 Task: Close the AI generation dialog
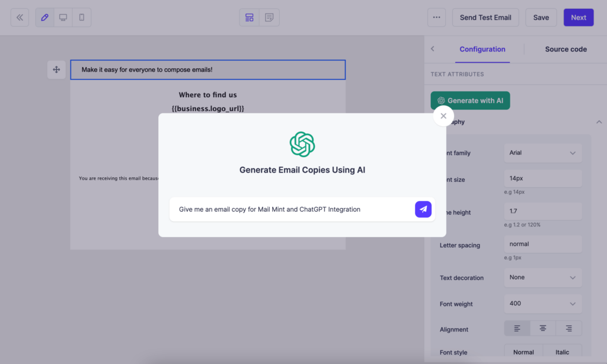pyautogui.click(x=443, y=116)
